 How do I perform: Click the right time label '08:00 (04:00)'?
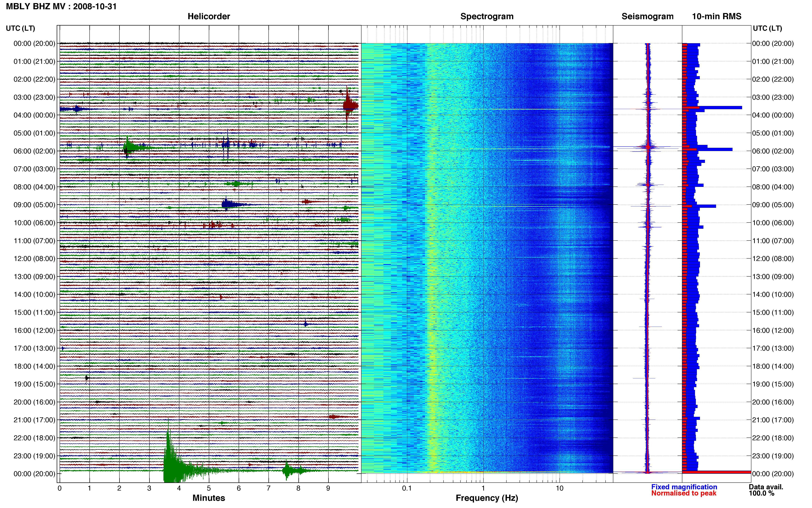click(773, 187)
